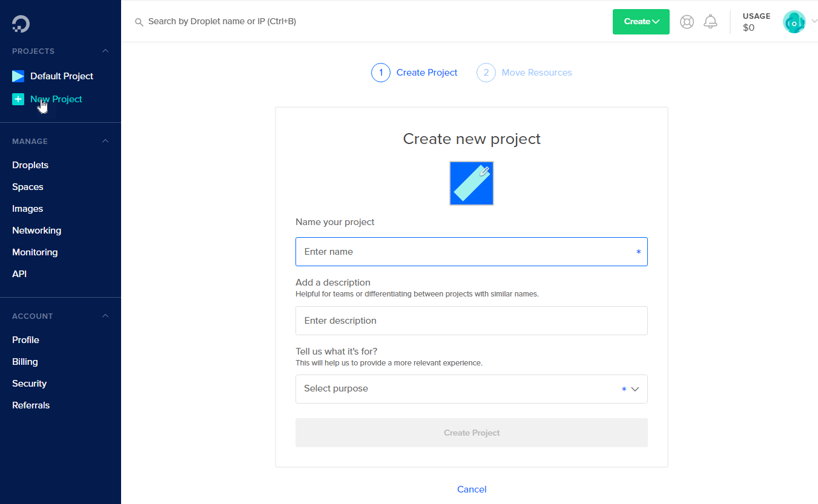Viewport: 818px width, 504px height.
Task: Open the Select purpose dropdown
Action: pyautogui.click(x=472, y=388)
